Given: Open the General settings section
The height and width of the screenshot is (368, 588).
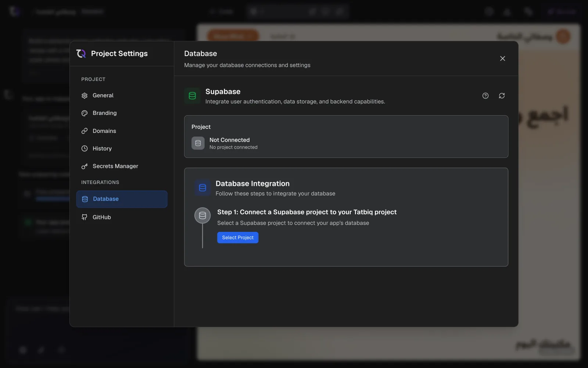Looking at the screenshot, I should point(122,95).
